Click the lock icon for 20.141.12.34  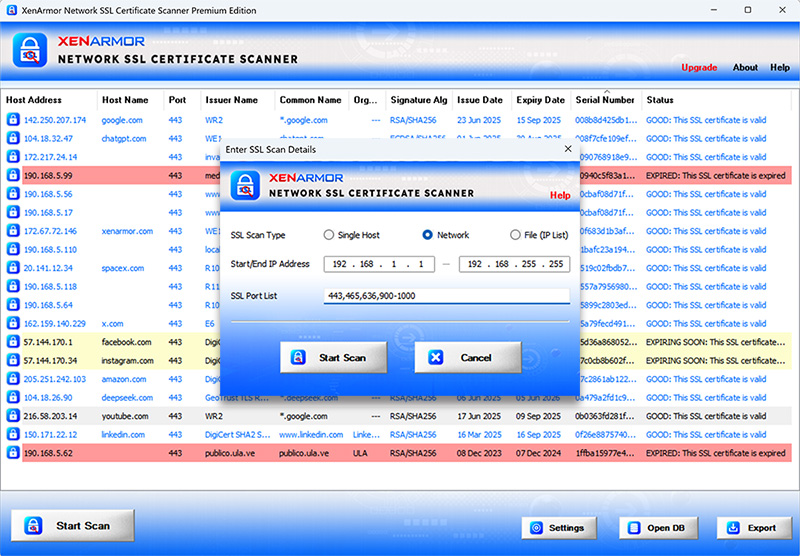(13, 268)
